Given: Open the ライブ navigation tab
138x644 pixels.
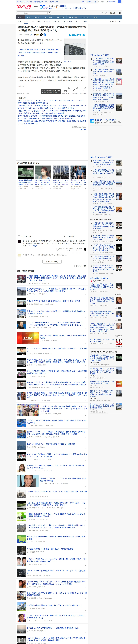Looking at the screenshot, I should click(x=37, y=17).
